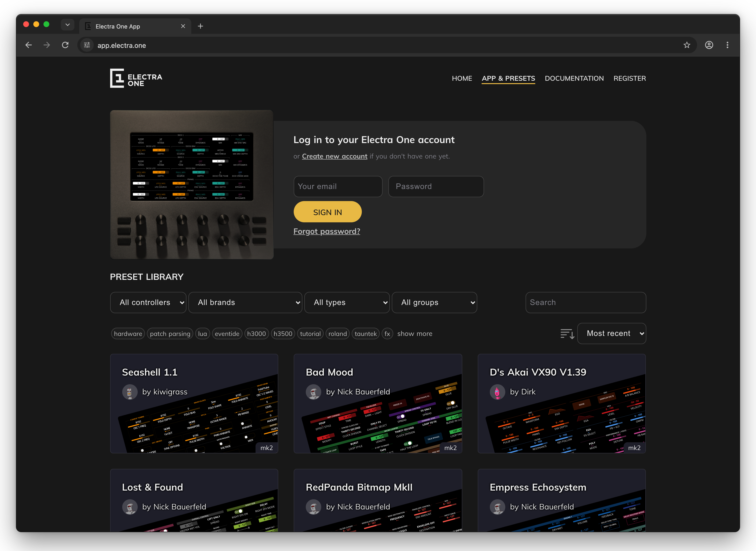Screen dimensions: 756x551
Task: Click into the Password field
Action: tap(436, 187)
